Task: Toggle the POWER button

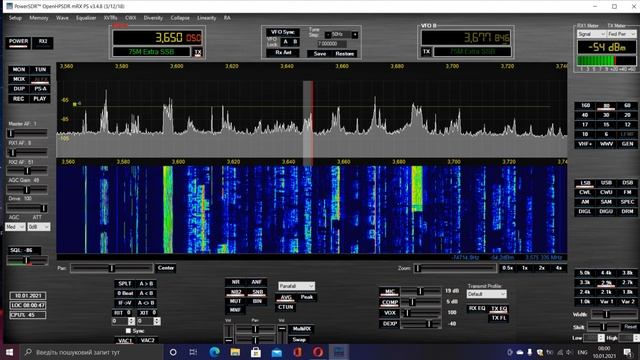Action: pyautogui.click(x=19, y=42)
